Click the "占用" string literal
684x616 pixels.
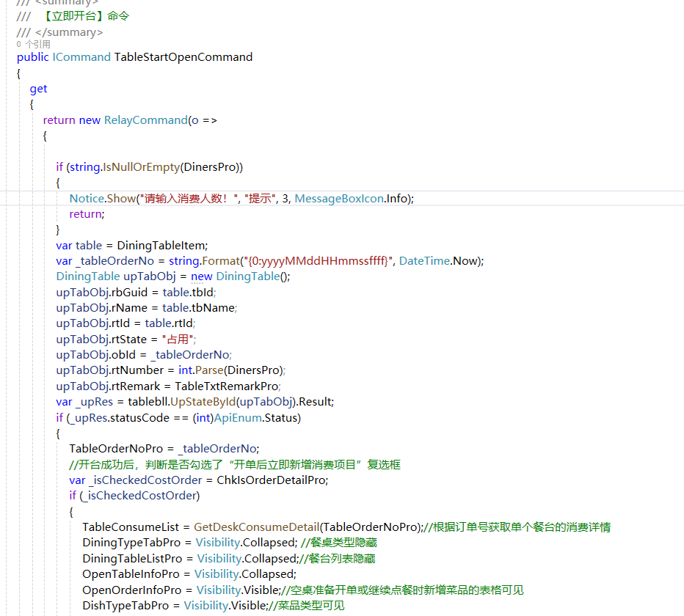click(x=178, y=340)
